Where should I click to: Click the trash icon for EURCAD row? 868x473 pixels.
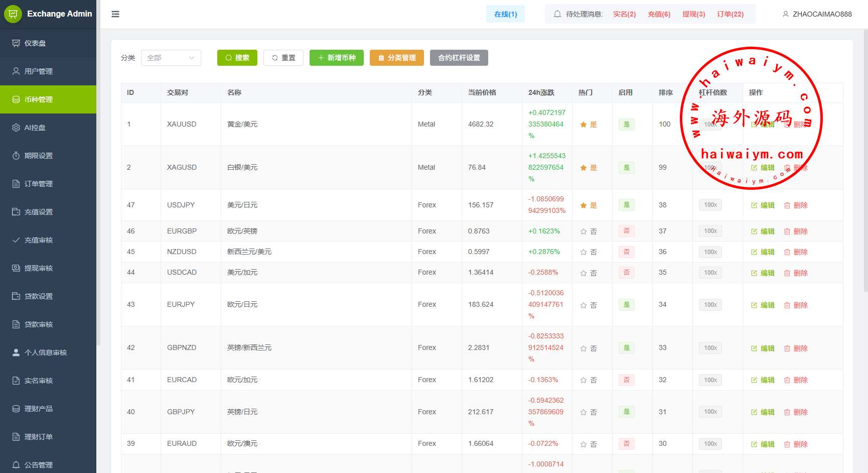[x=787, y=380]
